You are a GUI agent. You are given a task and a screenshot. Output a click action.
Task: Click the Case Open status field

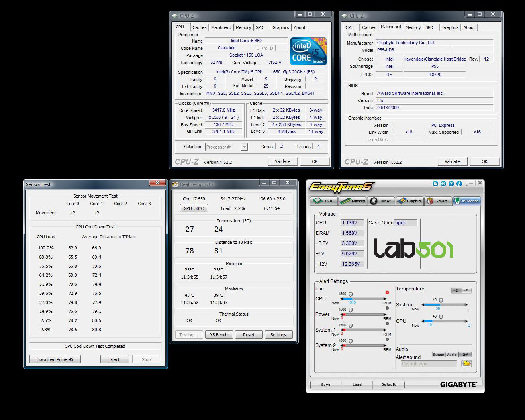pyautogui.click(x=406, y=223)
